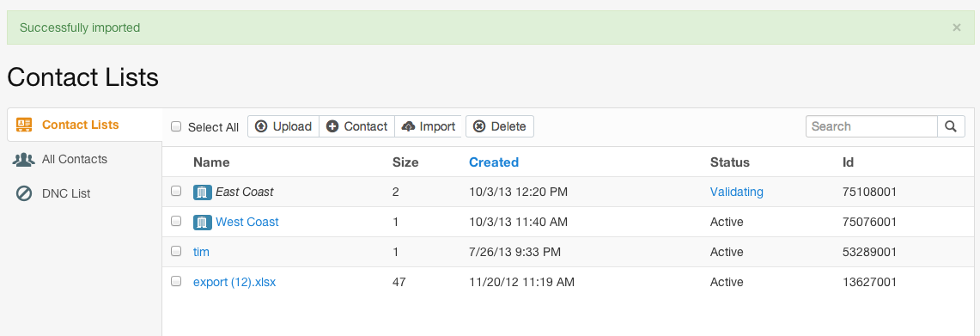The height and width of the screenshot is (336, 980).
Task: Click the Status column header
Action: click(x=729, y=162)
